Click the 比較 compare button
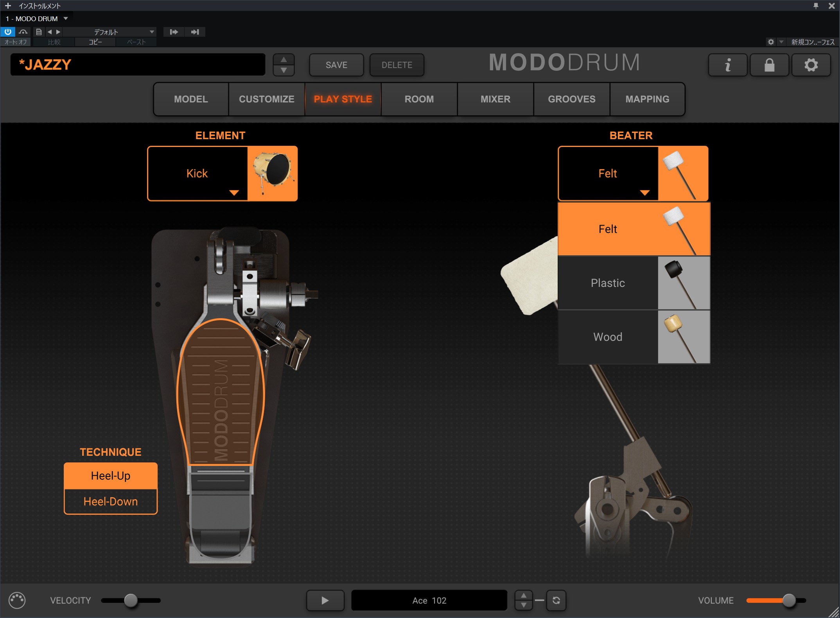Screen dimensions: 840x618 (54, 42)
